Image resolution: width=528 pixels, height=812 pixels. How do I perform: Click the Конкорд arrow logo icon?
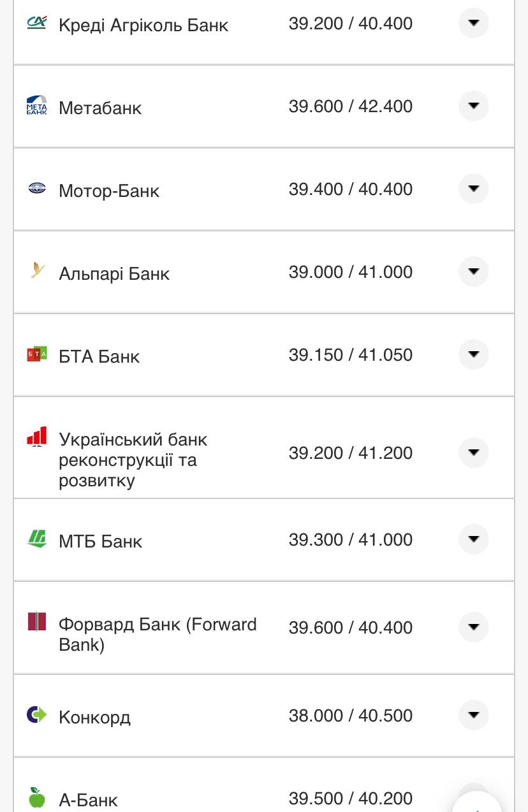36,714
